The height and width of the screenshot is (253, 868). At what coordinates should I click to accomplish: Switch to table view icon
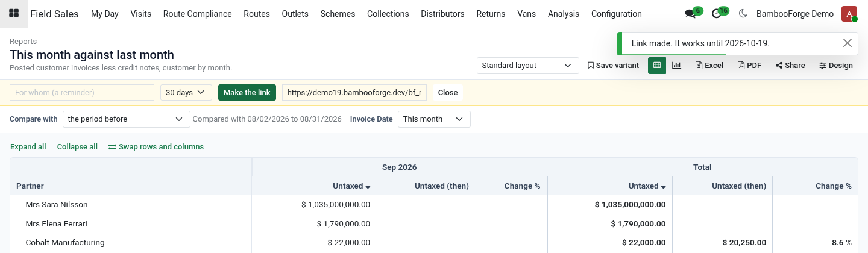tap(657, 66)
